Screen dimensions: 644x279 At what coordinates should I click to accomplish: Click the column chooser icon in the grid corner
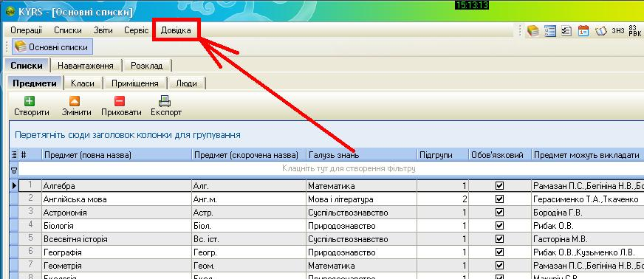(x=14, y=155)
